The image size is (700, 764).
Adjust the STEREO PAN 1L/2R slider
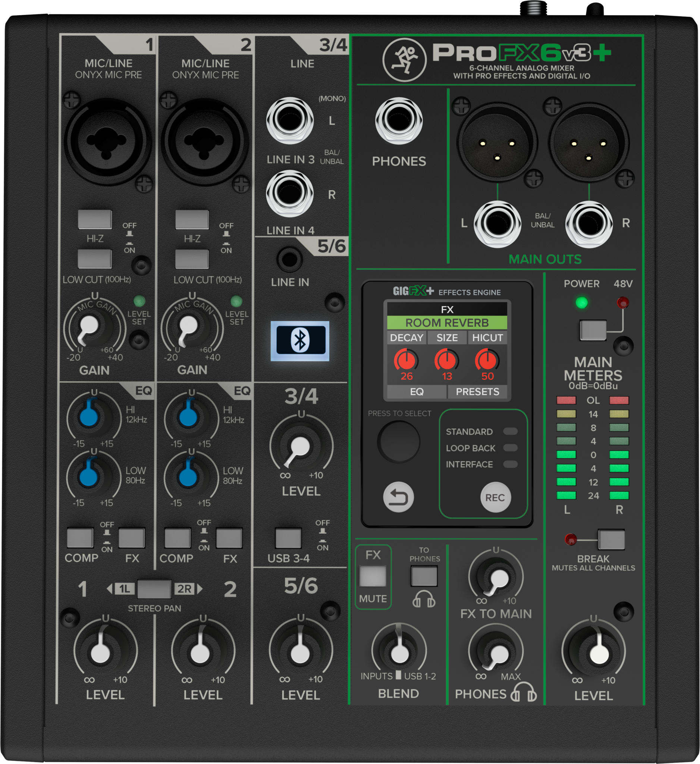[154, 590]
